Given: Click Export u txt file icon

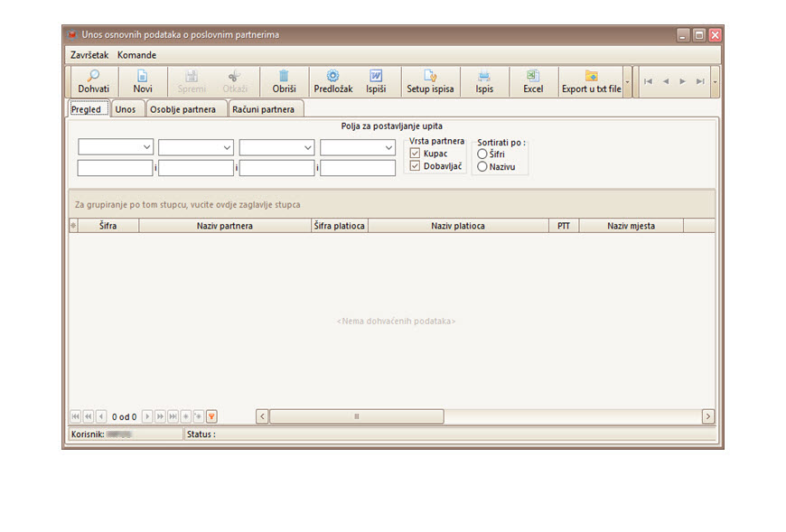Looking at the screenshot, I should 591,76.
